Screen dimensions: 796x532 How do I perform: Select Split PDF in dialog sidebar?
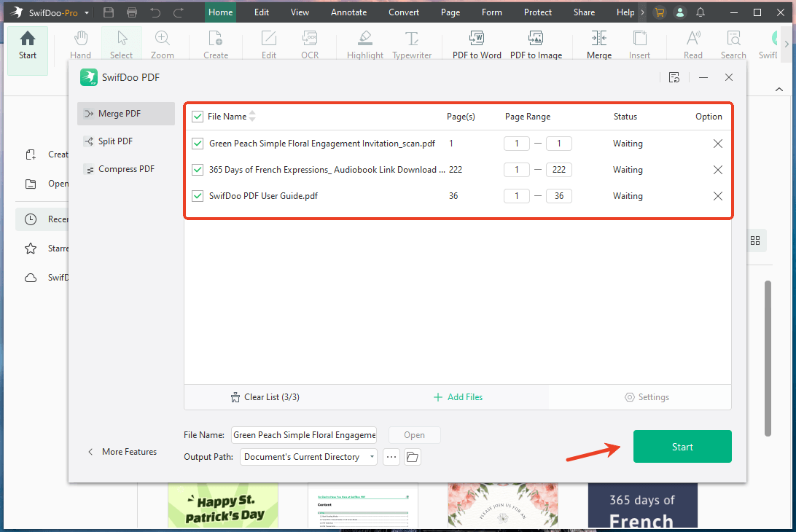(x=126, y=141)
